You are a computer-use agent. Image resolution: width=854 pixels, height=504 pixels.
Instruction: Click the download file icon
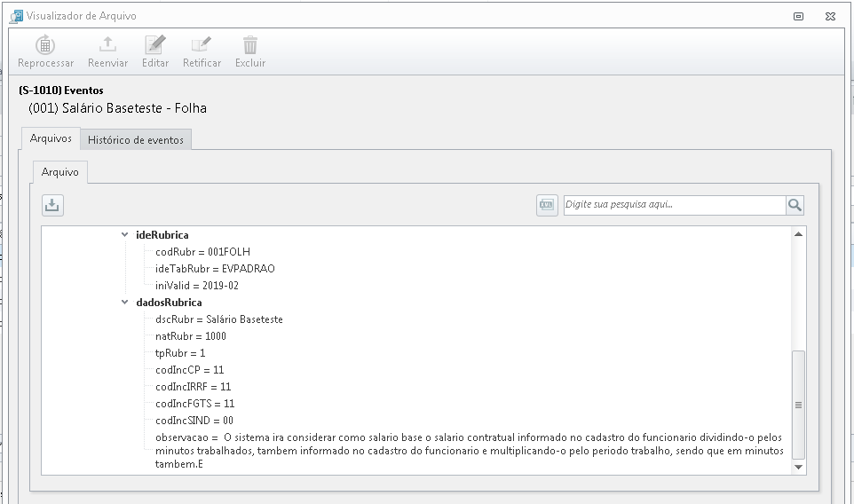click(x=53, y=205)
